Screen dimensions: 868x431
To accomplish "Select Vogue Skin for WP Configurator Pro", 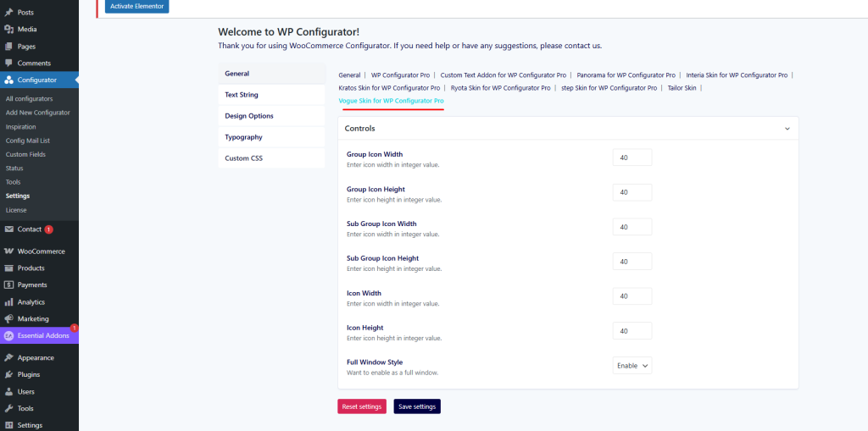I will (x=391, y=102).
